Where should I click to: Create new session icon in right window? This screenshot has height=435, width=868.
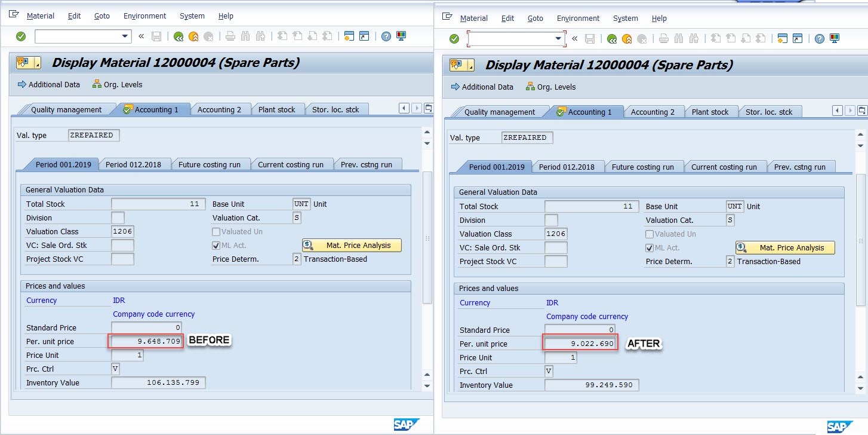[x=782, y=39]
